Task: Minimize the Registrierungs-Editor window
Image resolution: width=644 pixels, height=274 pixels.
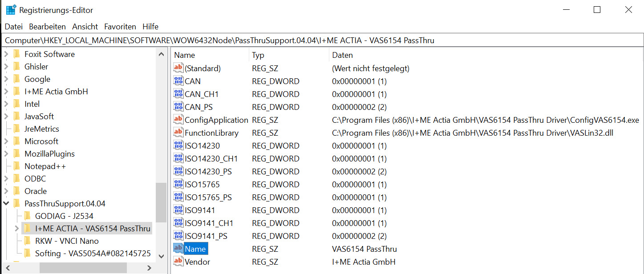Action: pos(566,10)
